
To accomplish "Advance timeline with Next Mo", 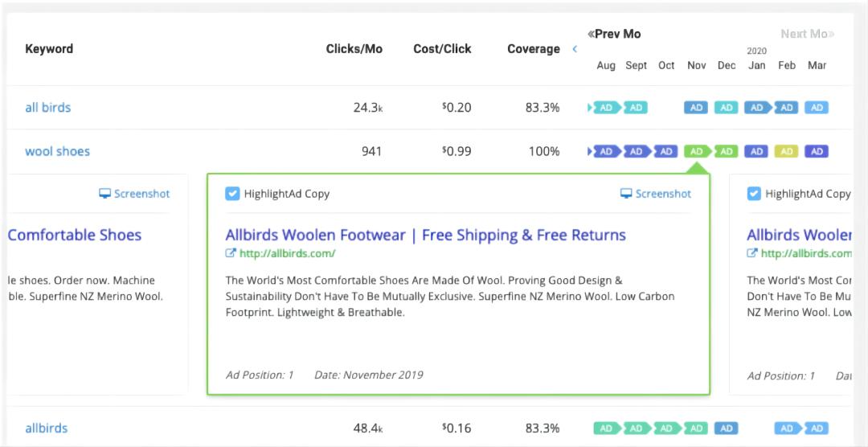I will click(x=807, y=34).
